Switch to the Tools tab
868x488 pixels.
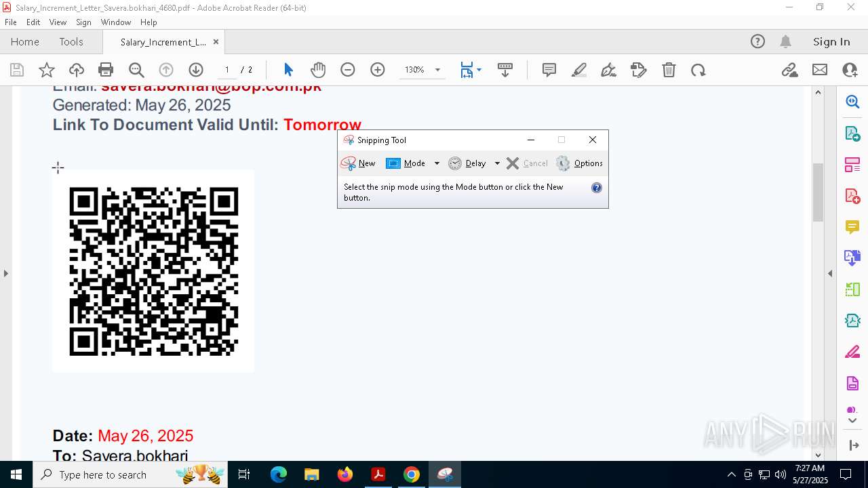(71, 41)
